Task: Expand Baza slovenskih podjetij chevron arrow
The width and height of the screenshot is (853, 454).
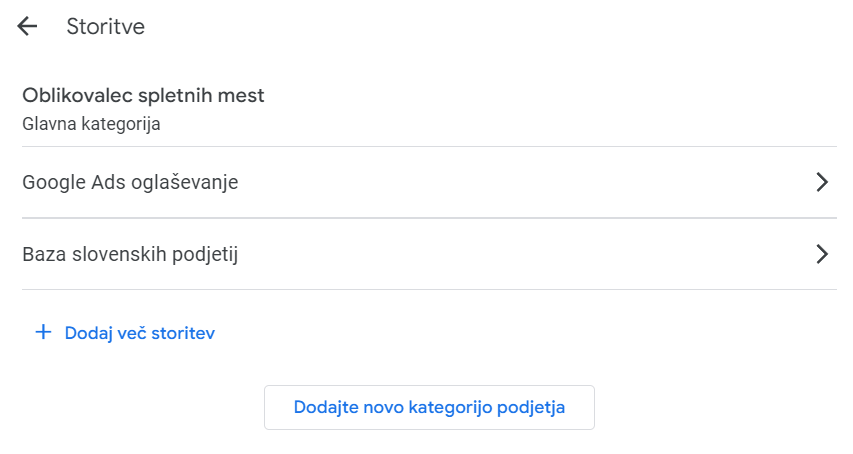Action: point(822,254)
